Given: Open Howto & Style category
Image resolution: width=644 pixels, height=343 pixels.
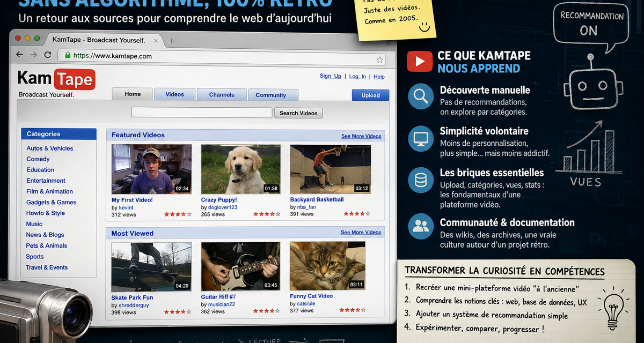Looking at the screenshot, I should (46, 213).
